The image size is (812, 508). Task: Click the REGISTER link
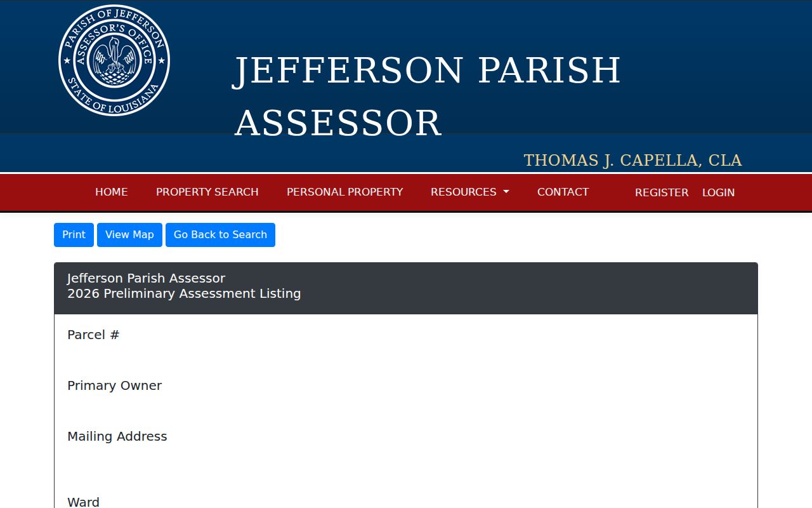[662, 192]
